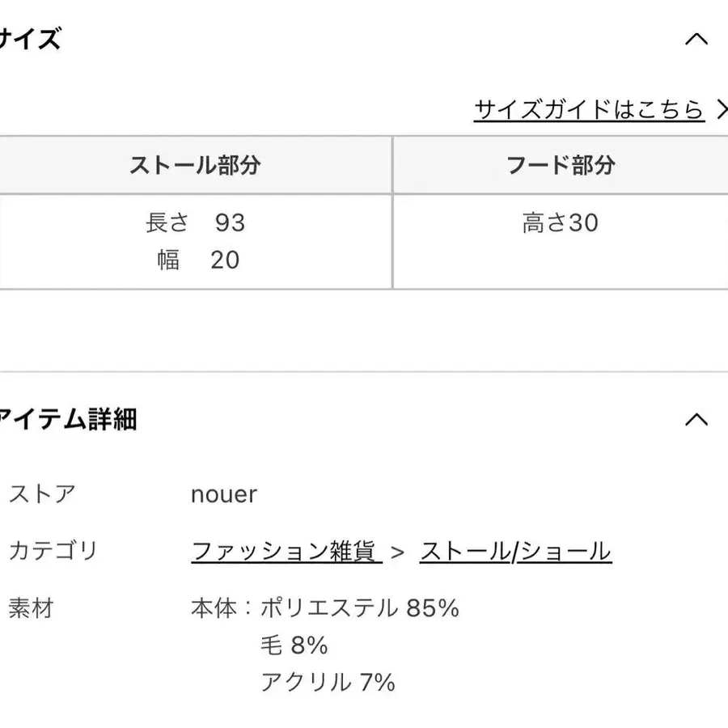Image resolution: width=728 pixels, height=728 pixels.
Task: Click the 長さ 93 measurement
Action: click(x=195, y=222)
